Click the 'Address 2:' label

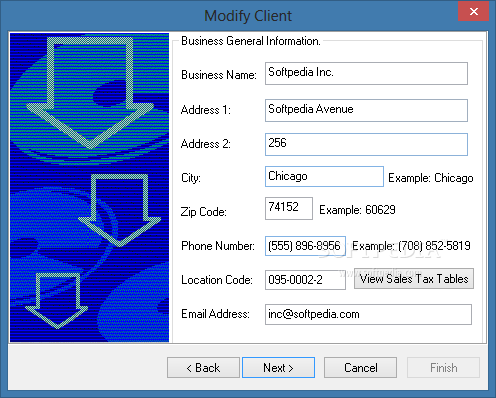pyautogui.click(x=206, y=144)
